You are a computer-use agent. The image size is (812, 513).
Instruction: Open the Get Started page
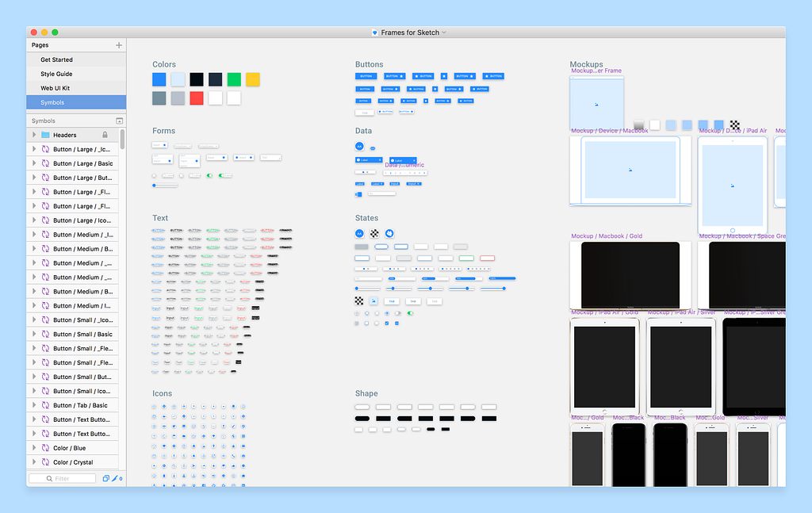click(x=76, y=59)
